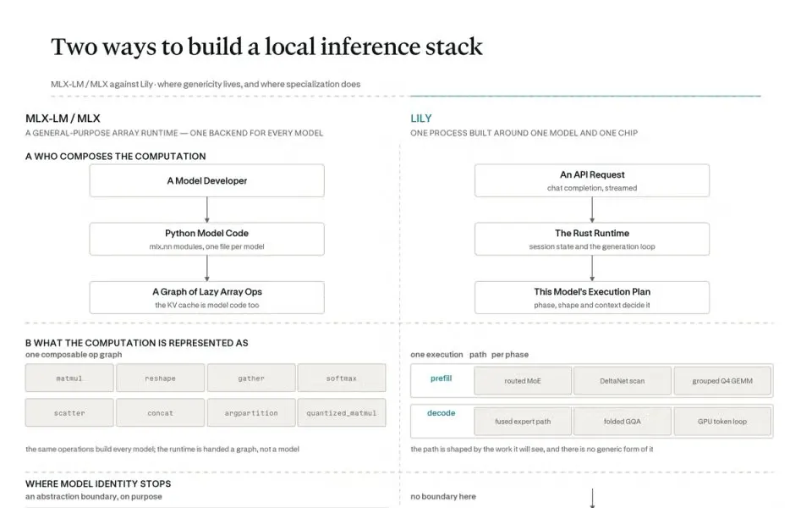The image size is (812, 508).
Task: Select the 'DeltaNet scan' tile
Action: 623,381
